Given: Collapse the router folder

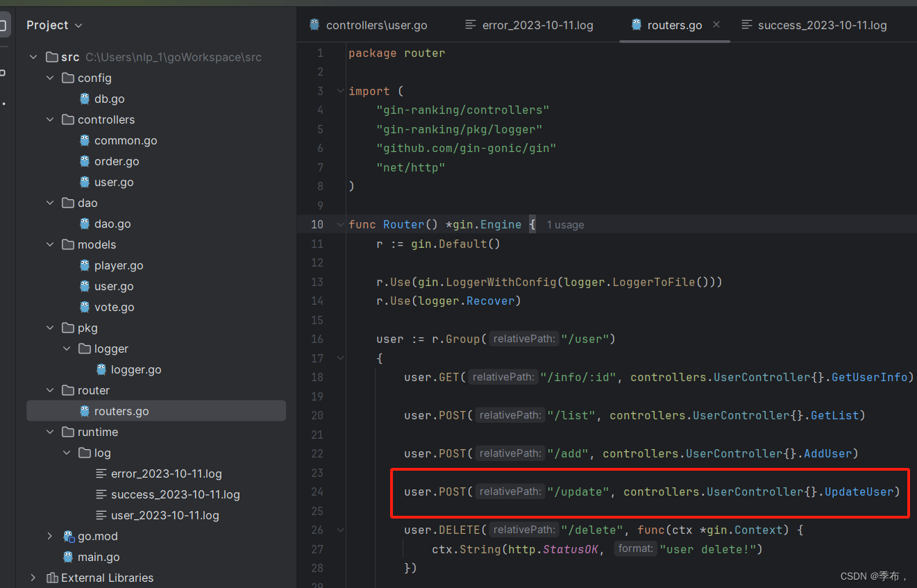Looking at the screenshot, I should tap(50, 390).
